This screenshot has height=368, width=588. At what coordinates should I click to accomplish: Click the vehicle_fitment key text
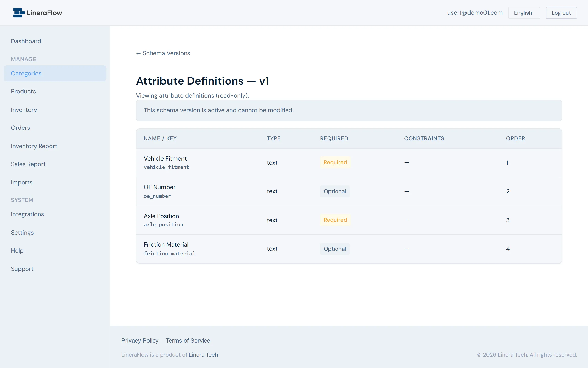[167, 167]
